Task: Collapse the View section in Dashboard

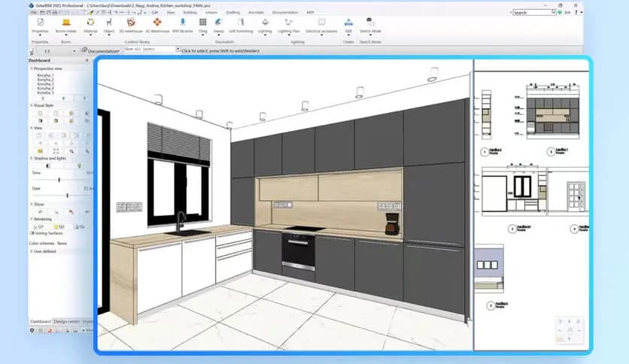Action: tap(32, 128)
